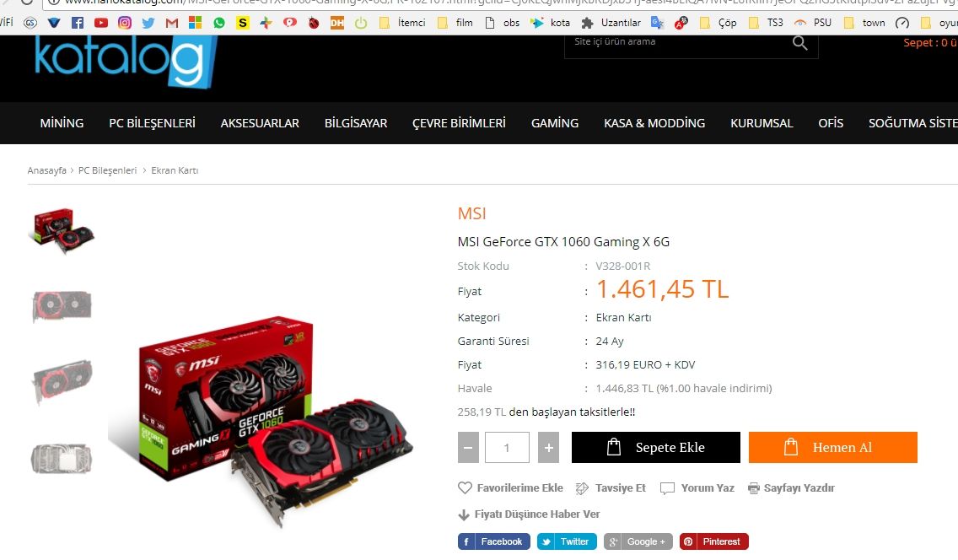Open the Instagram bookmark icon

pyautogui.click(x=125, y=23)
